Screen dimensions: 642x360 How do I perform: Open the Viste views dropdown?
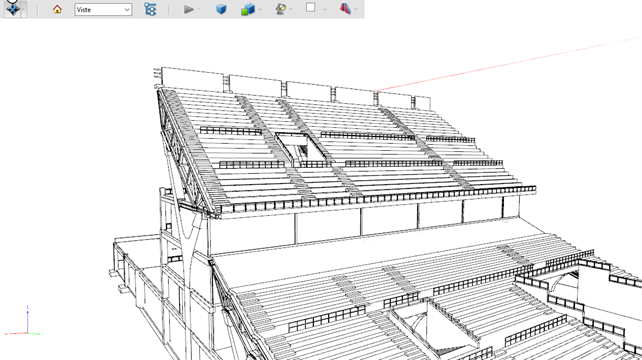click(103, 9)
